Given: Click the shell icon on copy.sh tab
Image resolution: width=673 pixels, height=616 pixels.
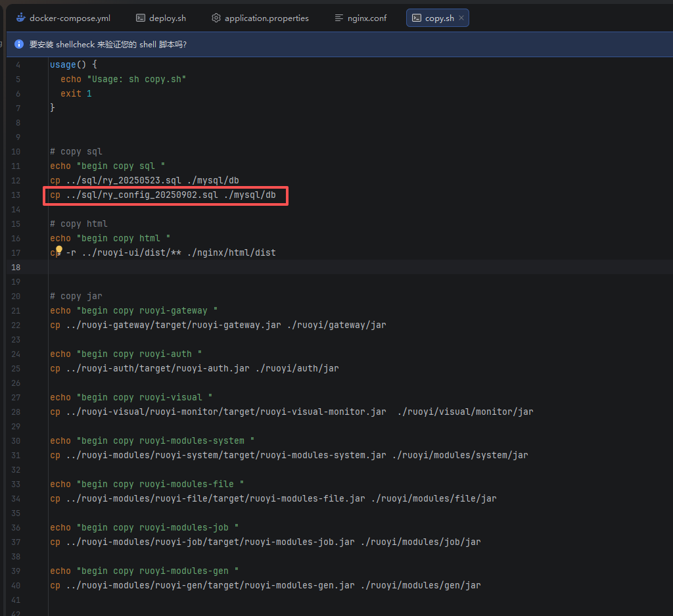Looking at the screenshot, I should [416, 18].
